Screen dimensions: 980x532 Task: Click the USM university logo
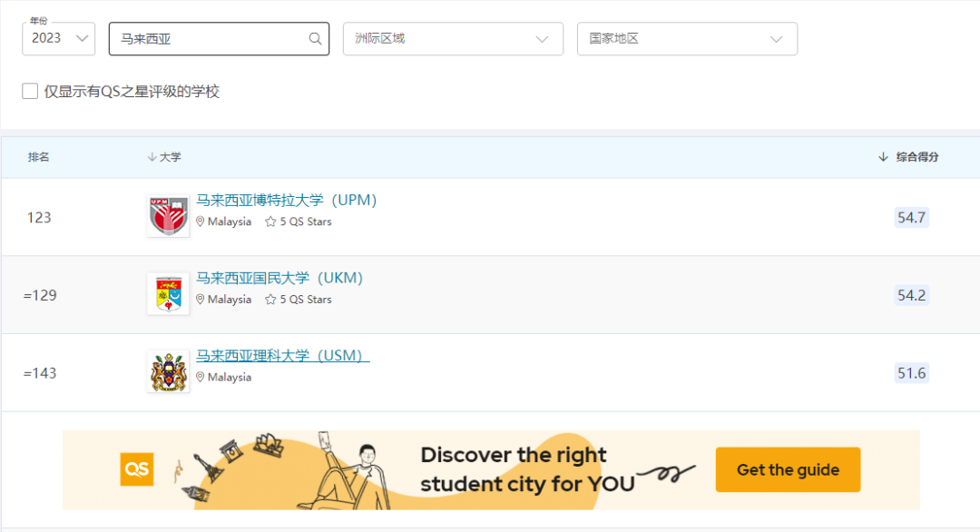[x=168, y=372]
